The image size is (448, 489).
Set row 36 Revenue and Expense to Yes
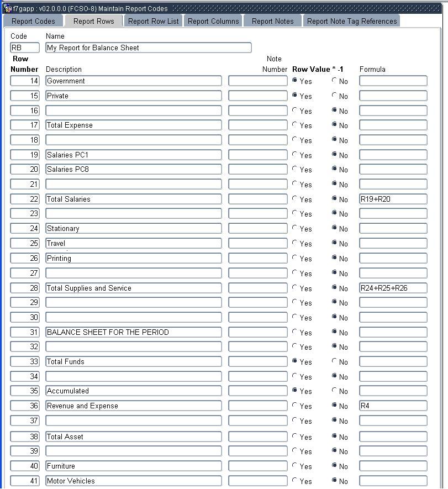[295, 406]
